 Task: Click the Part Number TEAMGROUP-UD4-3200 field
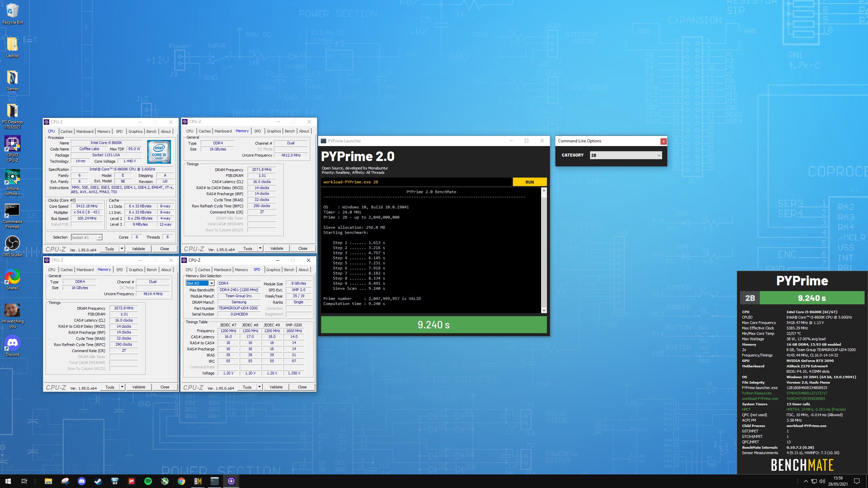(x=239, y=308)
